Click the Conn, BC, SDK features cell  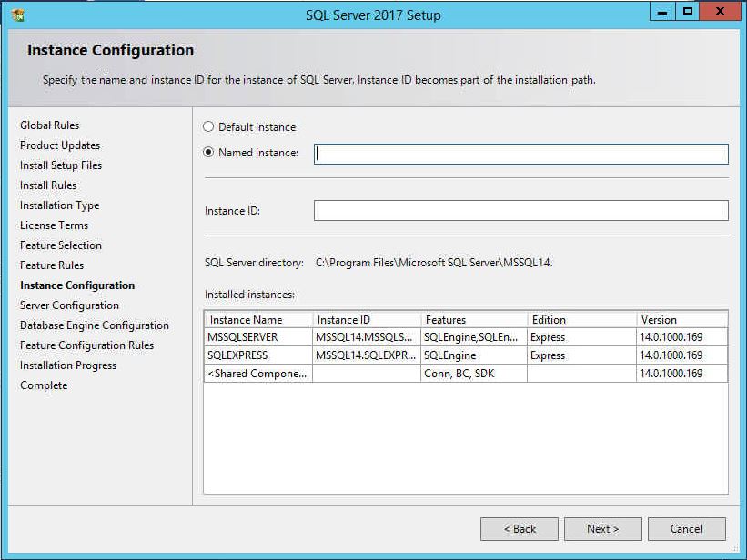[x=473, y=374]
